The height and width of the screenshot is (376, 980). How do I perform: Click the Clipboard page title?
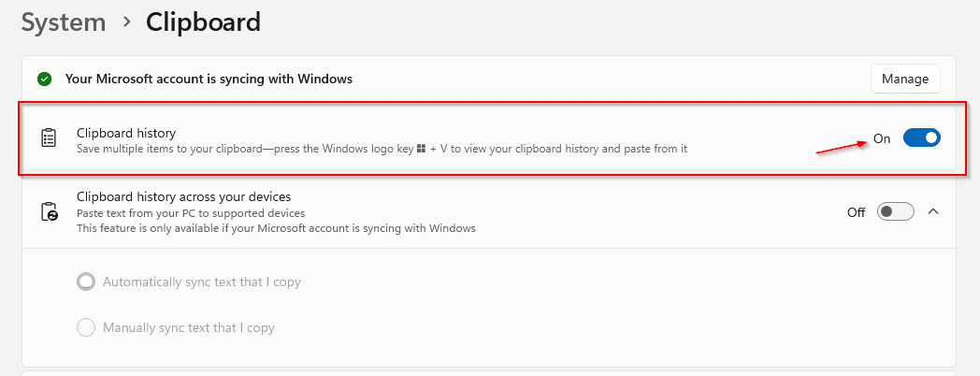click(203, 22)
